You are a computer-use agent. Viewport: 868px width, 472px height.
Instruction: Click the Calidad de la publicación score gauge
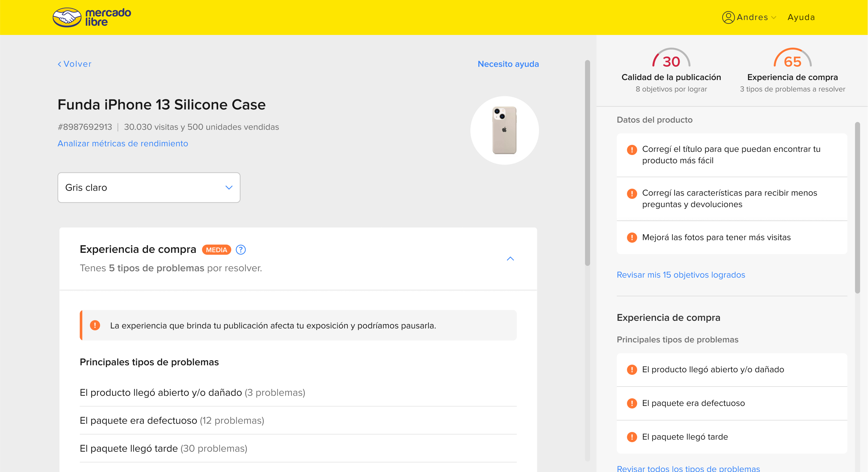click(x=671, y=59)
